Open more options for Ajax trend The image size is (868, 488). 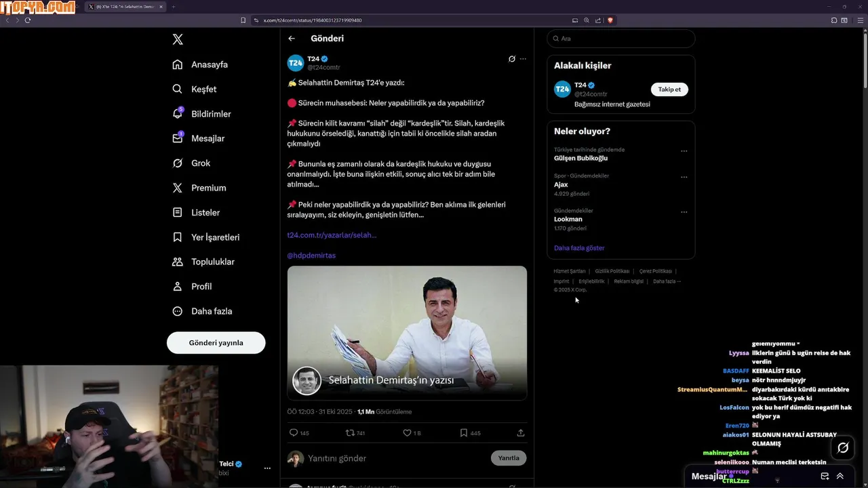pos(684,178)
